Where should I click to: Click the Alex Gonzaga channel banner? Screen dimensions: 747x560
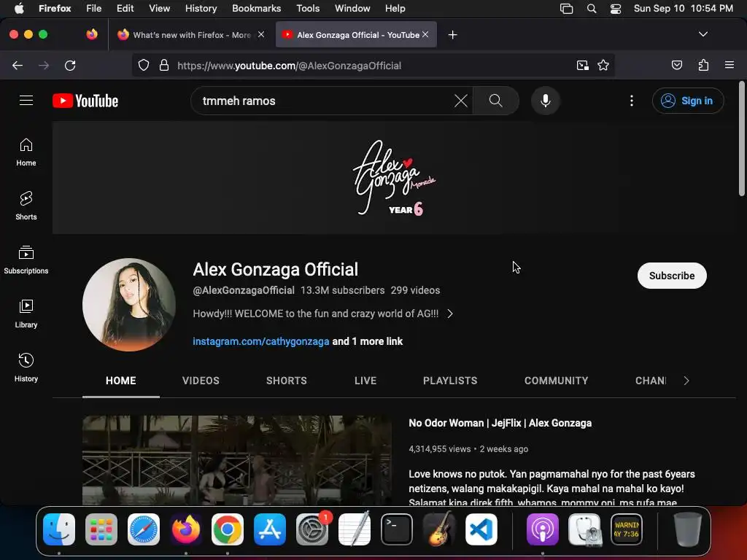pos(395,178)
